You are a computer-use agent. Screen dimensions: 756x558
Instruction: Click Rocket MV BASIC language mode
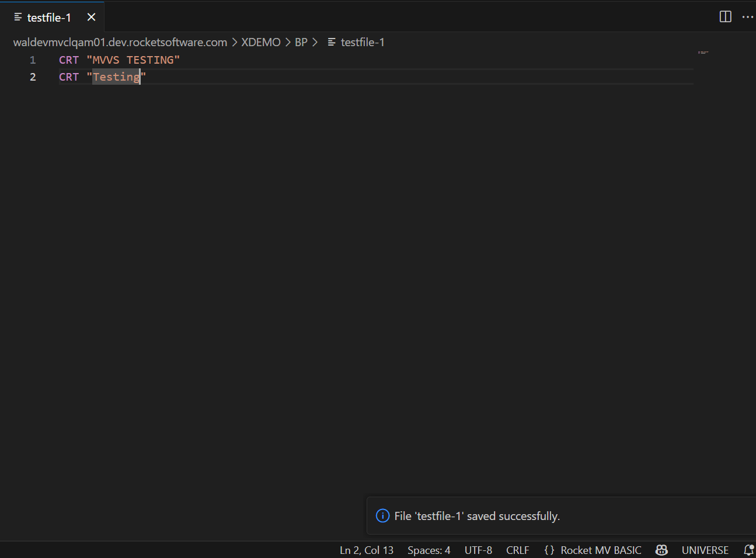(601, 550)
